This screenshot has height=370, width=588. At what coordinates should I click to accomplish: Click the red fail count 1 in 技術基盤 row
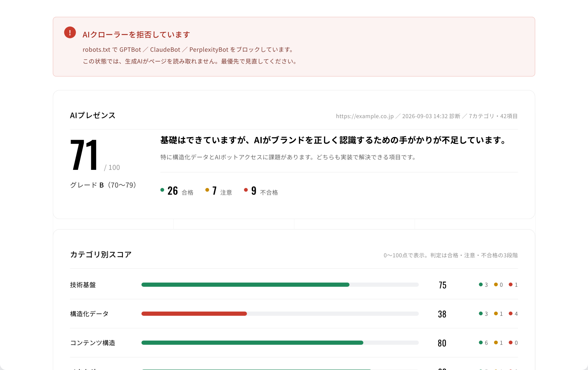pyautogui.click(x=513, y=285)
